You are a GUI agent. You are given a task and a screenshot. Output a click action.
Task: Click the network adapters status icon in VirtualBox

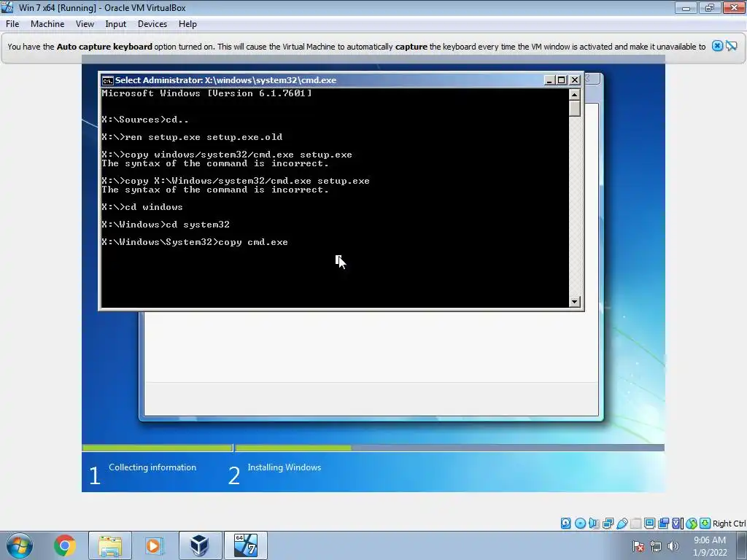pyautogui.click(x=608, y=524)
